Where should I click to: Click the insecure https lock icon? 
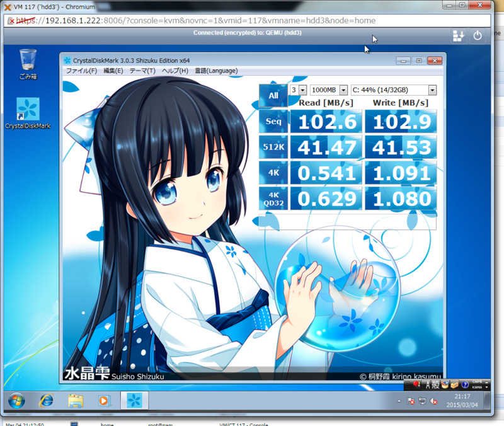click(11, 21)
